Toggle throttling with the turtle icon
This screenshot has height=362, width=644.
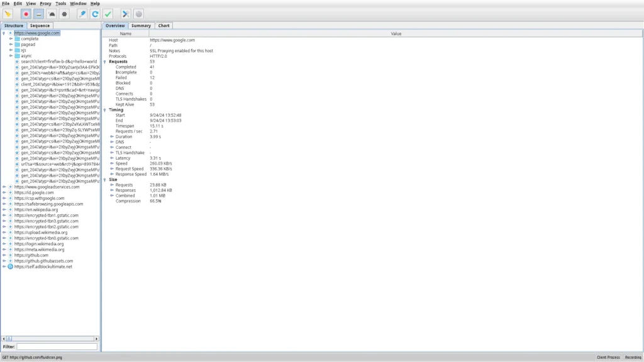coord(52,14)
